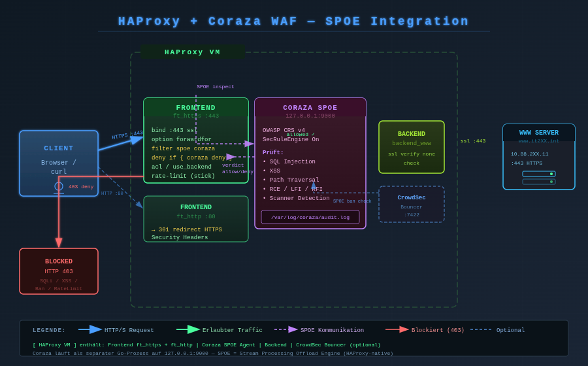Click the Optional legend text
The width and height of the screenshot is (588, 366).
pyautogui.click(x=510, y=330)
